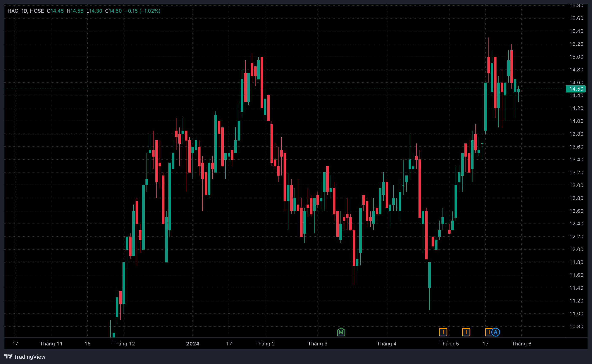
Task: Click the I marker above Tháng 5 label
Action: 443,332
